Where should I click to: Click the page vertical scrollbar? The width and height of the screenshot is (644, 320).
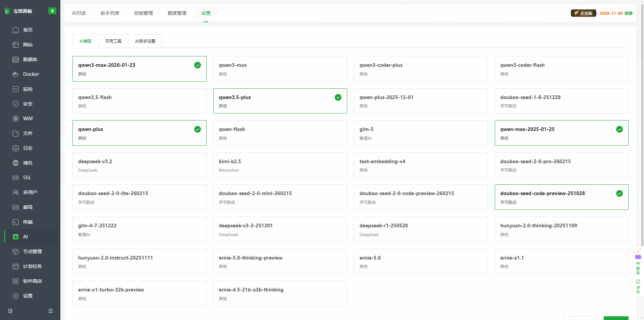(x=642, y=134)
